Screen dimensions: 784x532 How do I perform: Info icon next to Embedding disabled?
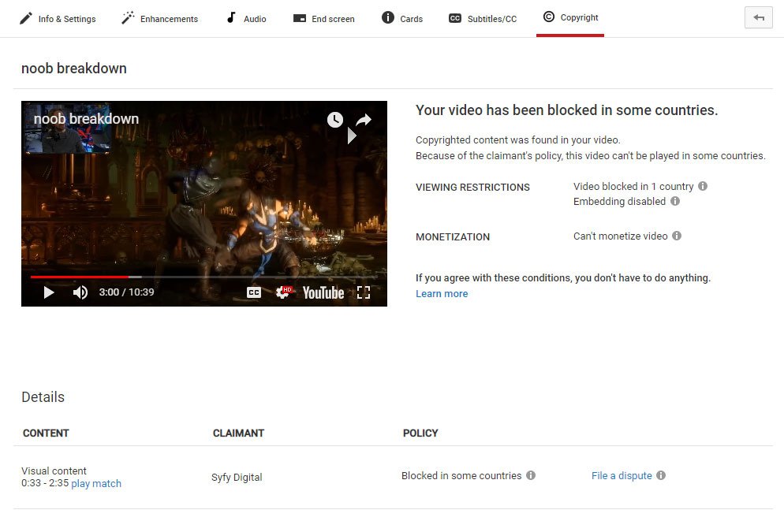[675, 201]
